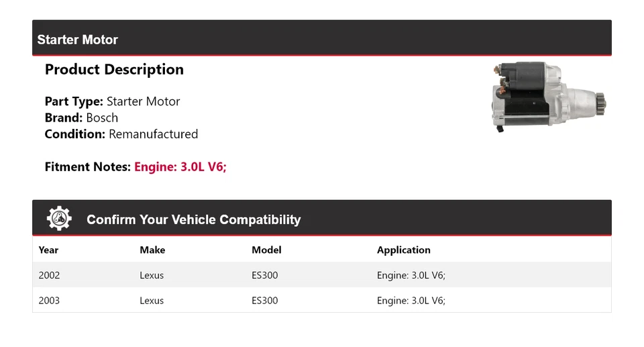Click ES300 in the 2002 row
Viewport: 644px width, 347px height.
(264, 275)
